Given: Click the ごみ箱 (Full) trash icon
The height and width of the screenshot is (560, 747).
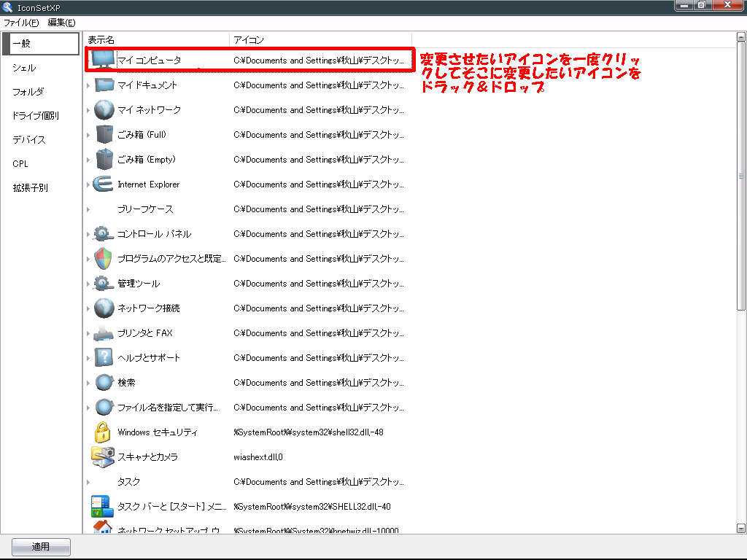Looking at the screenshot, I should click(104, 134).
